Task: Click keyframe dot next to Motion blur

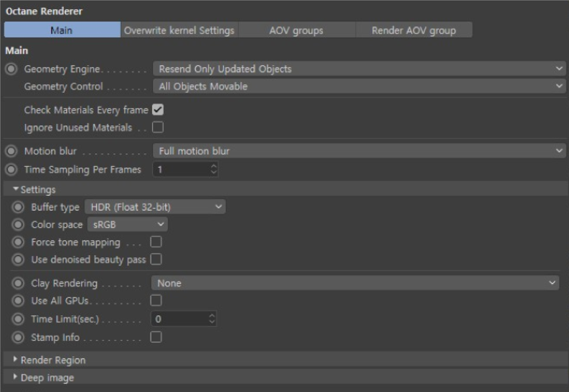Action: [x=11, y=151]
